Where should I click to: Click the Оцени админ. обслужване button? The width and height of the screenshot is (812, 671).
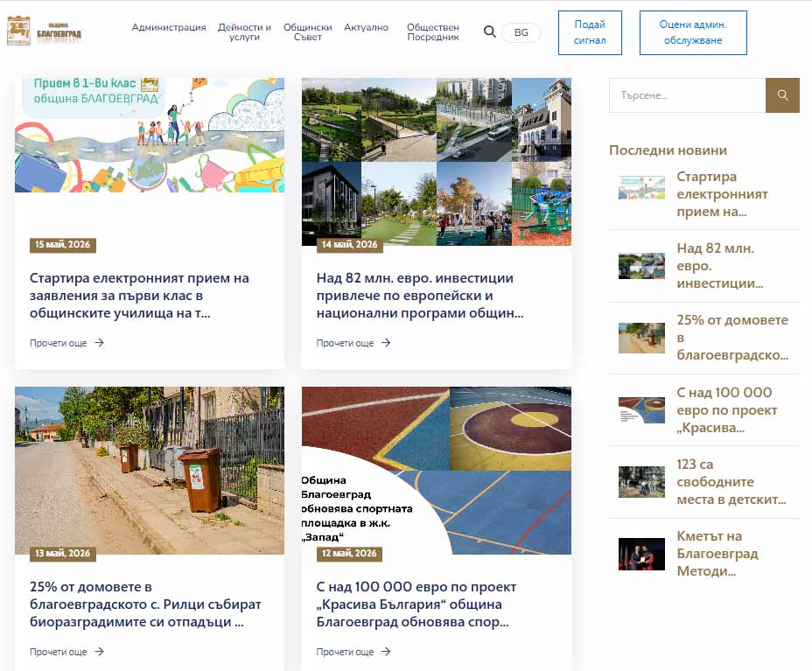pos(693,32)
